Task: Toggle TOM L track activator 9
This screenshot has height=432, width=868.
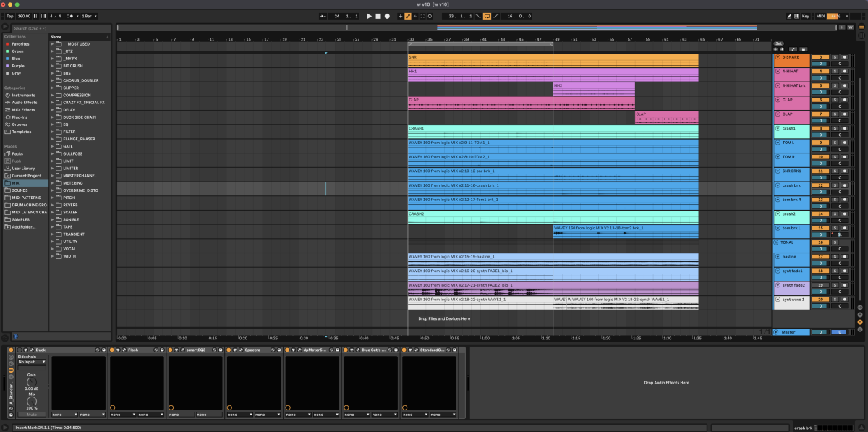Action: pos(820,143)
